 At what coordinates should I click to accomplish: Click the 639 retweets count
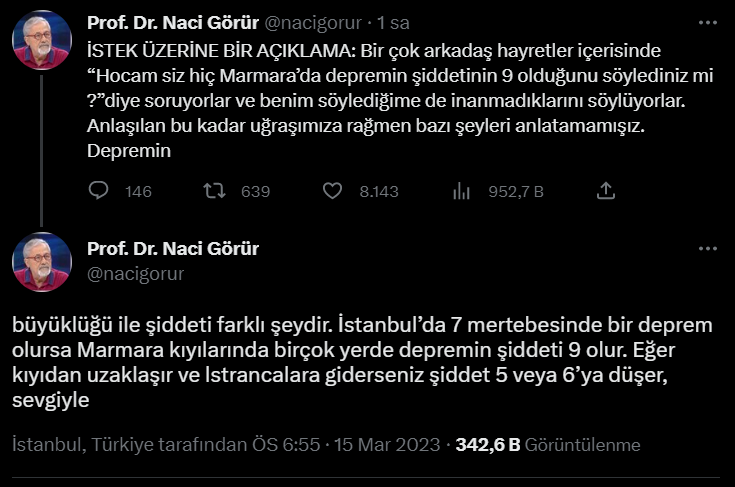pos(256,192)
